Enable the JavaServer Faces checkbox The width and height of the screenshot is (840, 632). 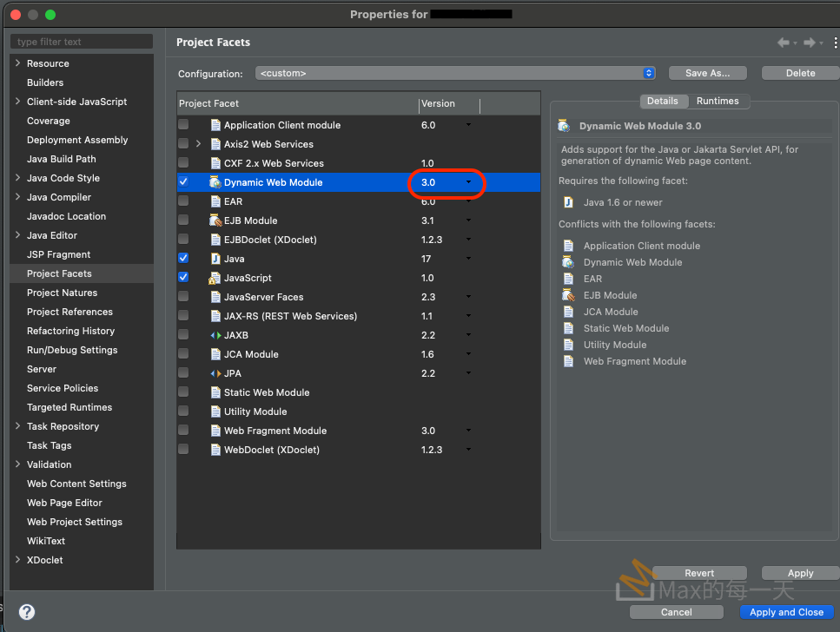point(183,297)
